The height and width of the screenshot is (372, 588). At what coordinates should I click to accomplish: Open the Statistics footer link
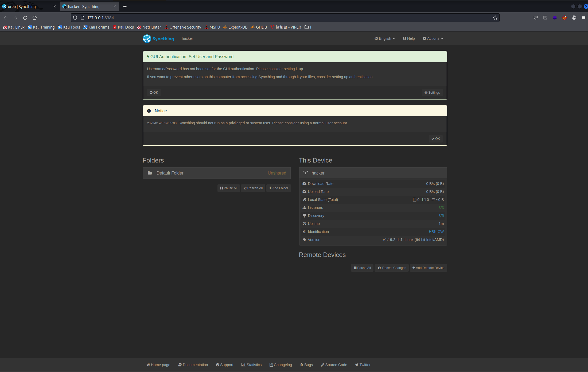[x=251, y=365]
